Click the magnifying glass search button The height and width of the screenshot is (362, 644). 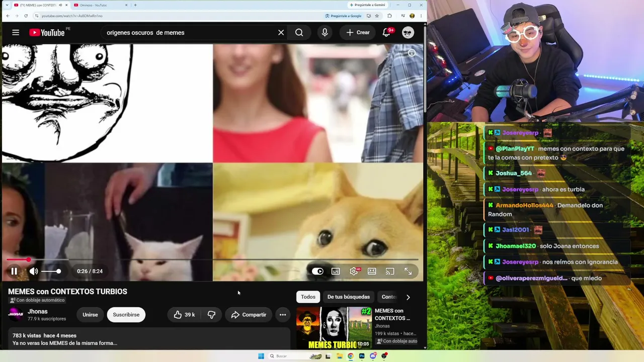coord(299,33)
